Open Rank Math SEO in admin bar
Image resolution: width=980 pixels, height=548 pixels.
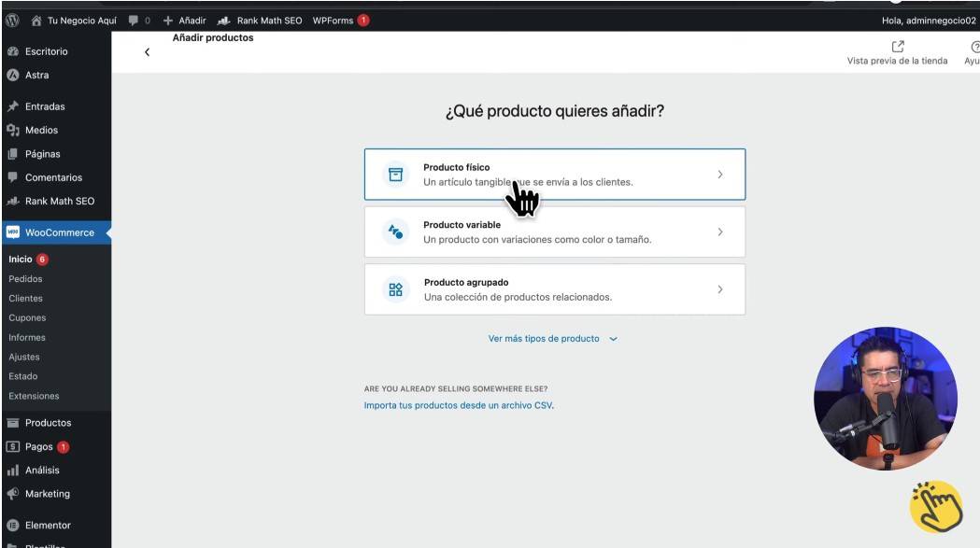[x=260, y=21]
